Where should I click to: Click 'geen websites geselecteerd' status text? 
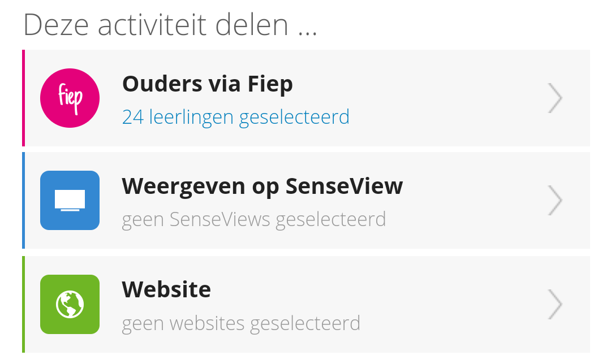pyautogui.click(x=241, y=323)
